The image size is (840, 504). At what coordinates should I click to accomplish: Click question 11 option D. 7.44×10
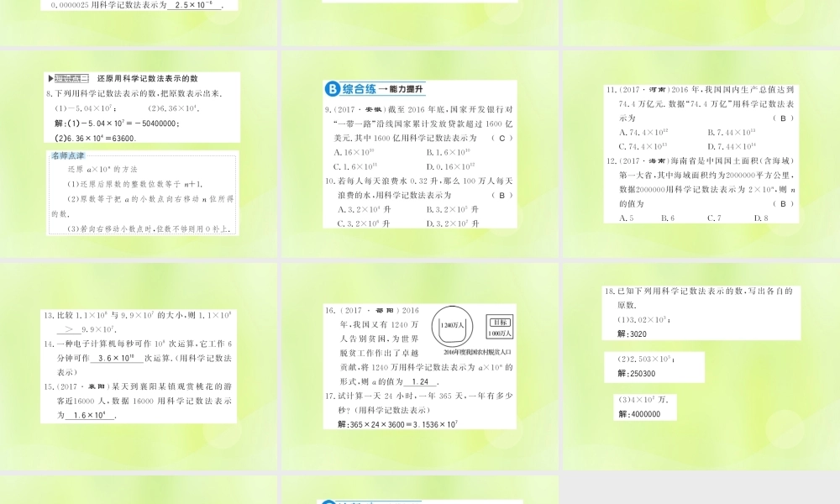(x=732, y=147)
